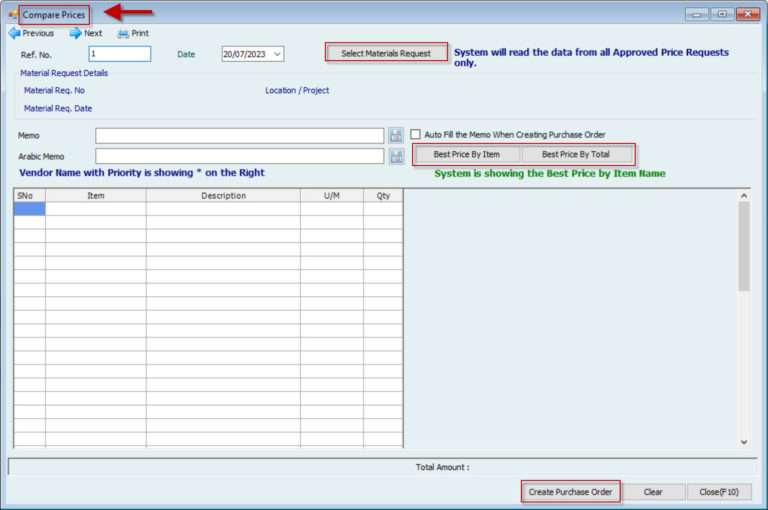Click the Next record arrow icon
Screen dimensions: 768x510
(75, 33)
